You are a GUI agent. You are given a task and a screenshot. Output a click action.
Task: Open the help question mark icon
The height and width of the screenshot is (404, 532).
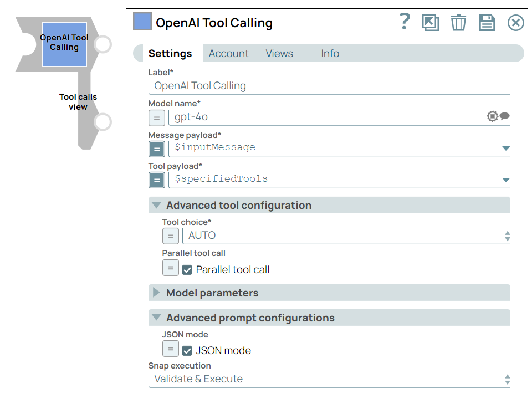404,22
